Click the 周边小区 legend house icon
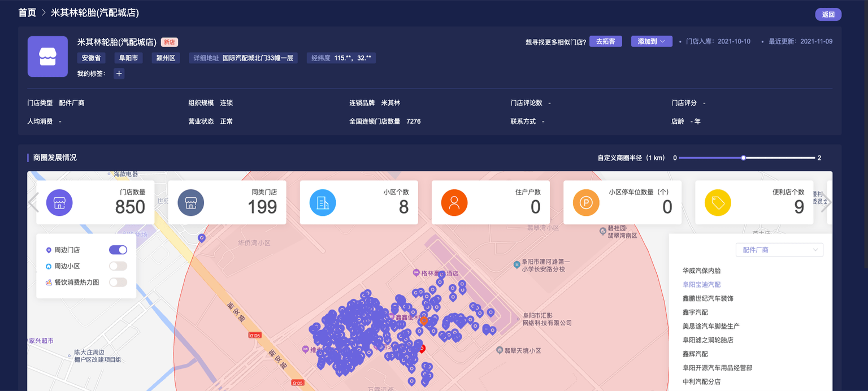The image size is (868, 391). pos(49,266)
